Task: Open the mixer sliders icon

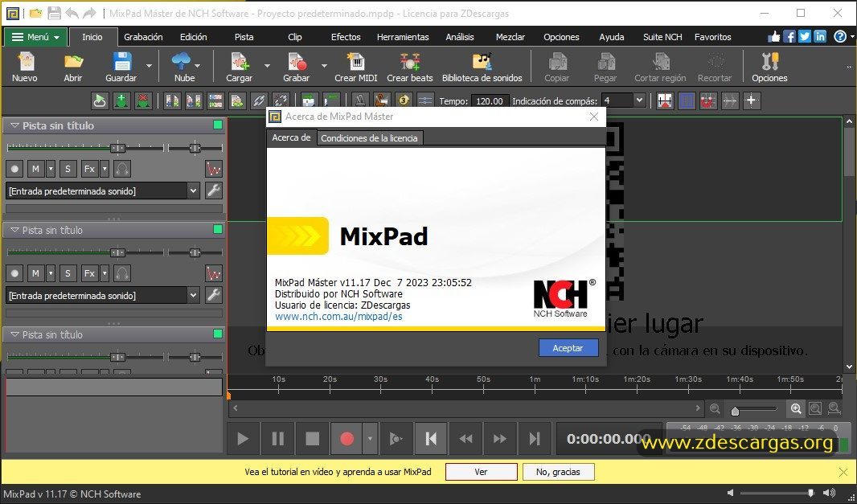Action: tap(425, 100)
